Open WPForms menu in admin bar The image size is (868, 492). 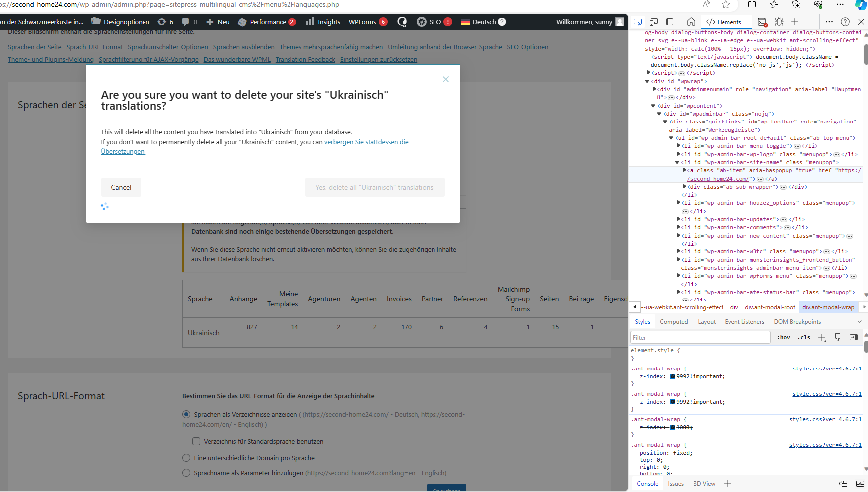point(368,22)
